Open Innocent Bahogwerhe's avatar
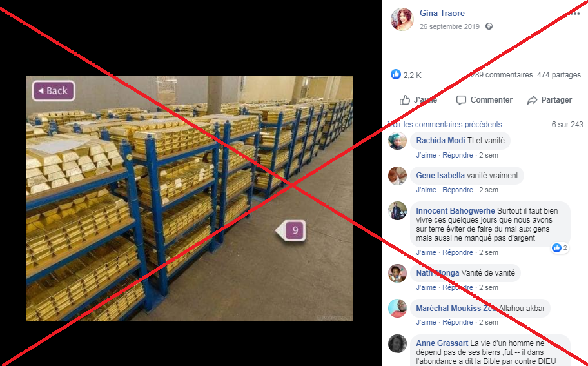 coord(397,210)
